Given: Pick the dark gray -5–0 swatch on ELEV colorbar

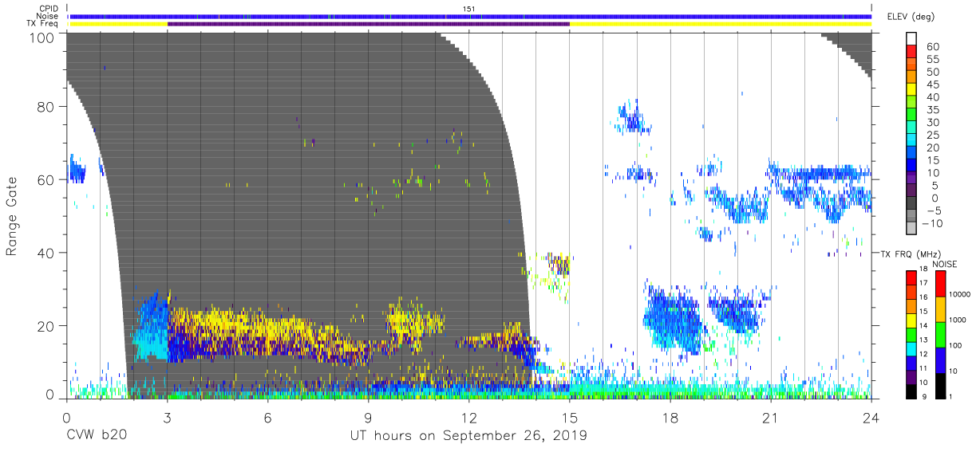Looking at the screenshot, I should point(913,204).
